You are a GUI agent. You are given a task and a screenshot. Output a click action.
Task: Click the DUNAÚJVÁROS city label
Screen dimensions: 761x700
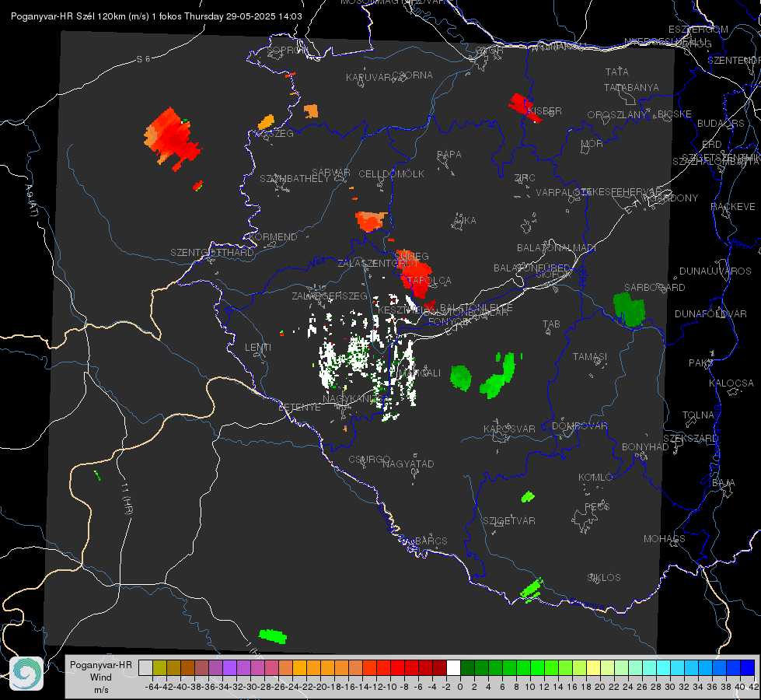[715, 271]
